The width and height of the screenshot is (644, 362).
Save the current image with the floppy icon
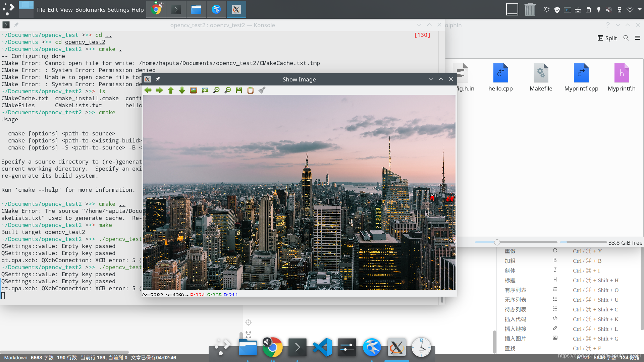point(239,90)
